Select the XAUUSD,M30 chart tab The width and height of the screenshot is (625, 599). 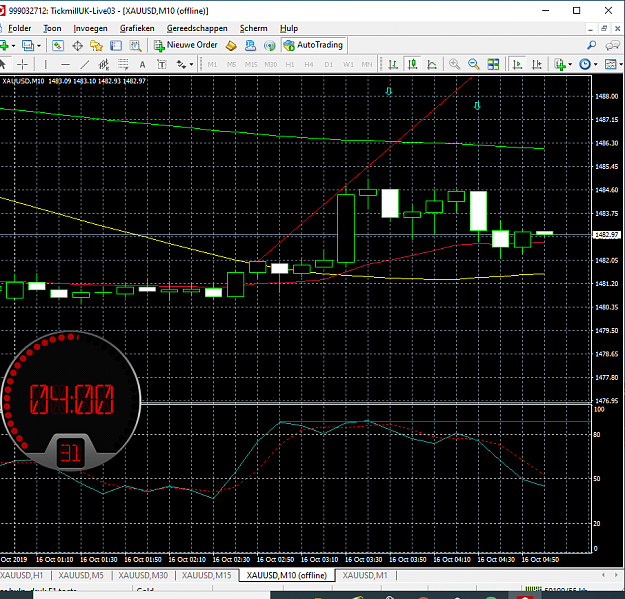[143, 575]
